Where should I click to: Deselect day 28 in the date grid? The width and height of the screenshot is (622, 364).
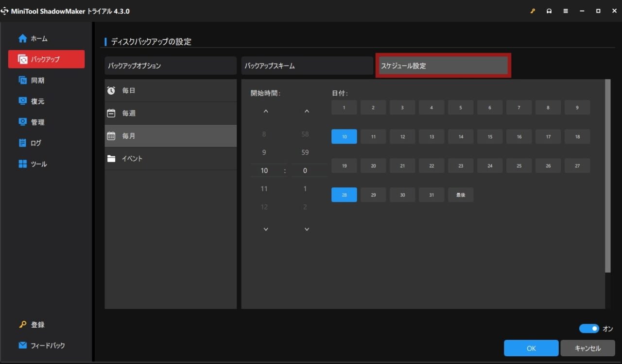point(344,195)
